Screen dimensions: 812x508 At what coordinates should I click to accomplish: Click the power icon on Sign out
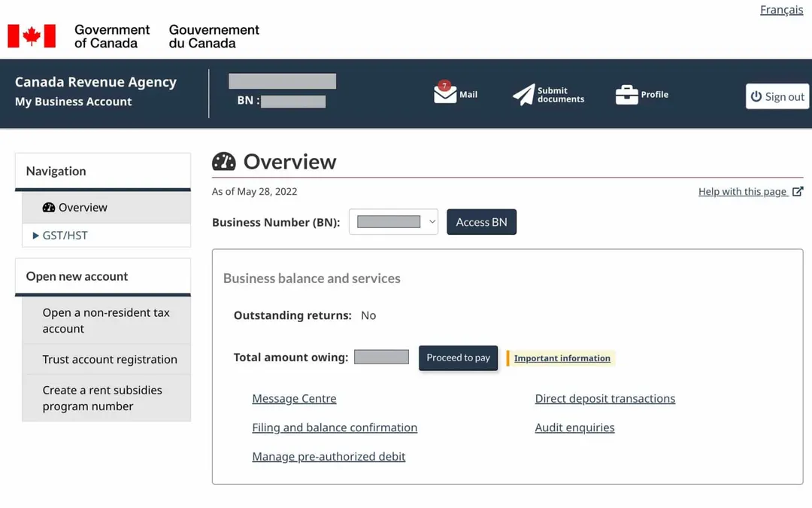(x=756, y=96)
